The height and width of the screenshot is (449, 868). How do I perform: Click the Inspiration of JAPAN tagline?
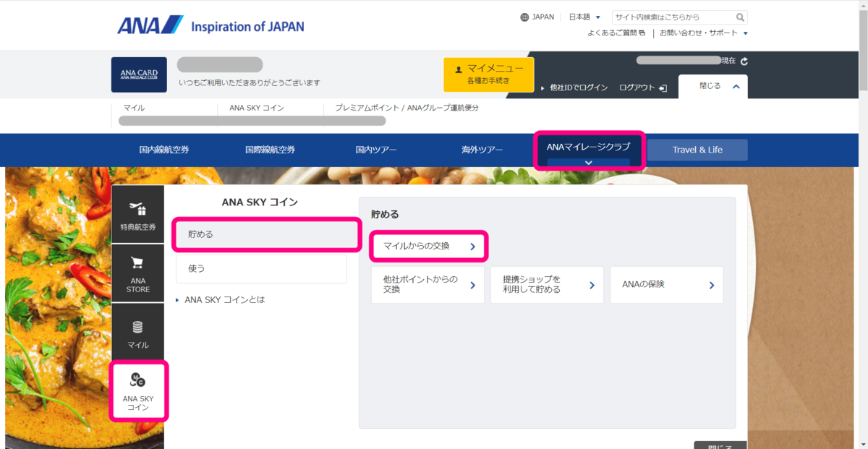pos(247,27)
